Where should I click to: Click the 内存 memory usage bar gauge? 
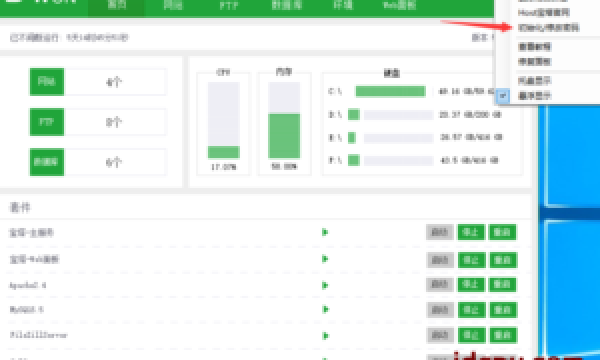point(284,120)
